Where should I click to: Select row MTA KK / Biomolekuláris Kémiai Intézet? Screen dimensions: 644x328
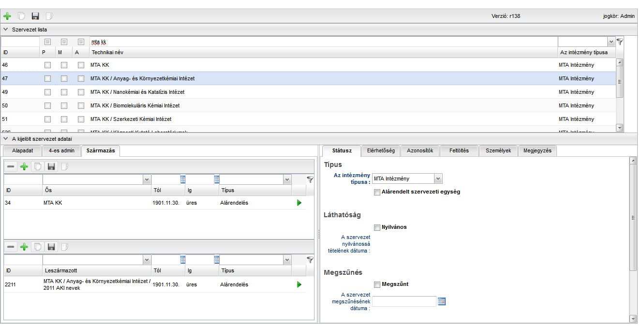309,105
